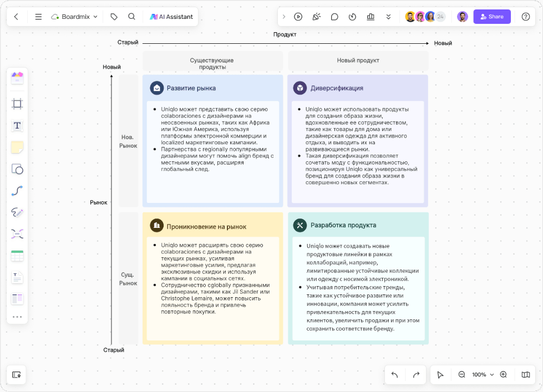Select the Kanban board tool
The height and width of the screenshot is (392, 543).
click(x=17, y=299)
